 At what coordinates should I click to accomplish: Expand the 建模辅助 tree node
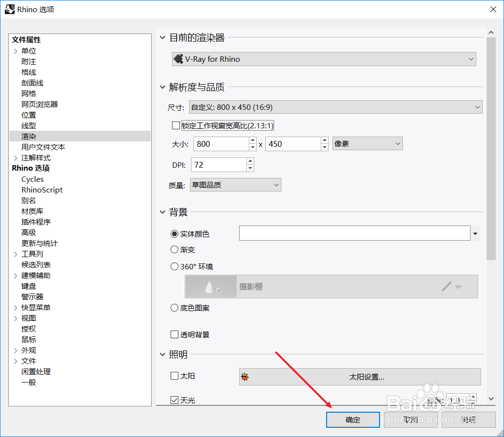click(x=16, y=276)
